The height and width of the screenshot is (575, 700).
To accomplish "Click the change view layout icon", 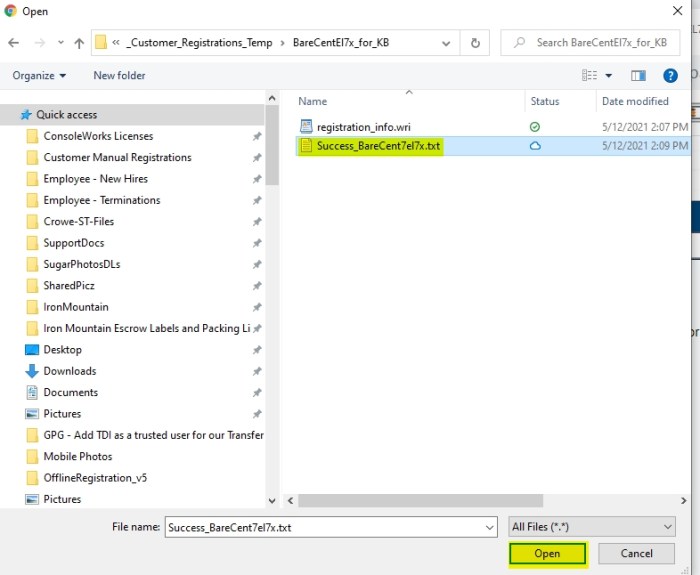I will tap(589, 75).
